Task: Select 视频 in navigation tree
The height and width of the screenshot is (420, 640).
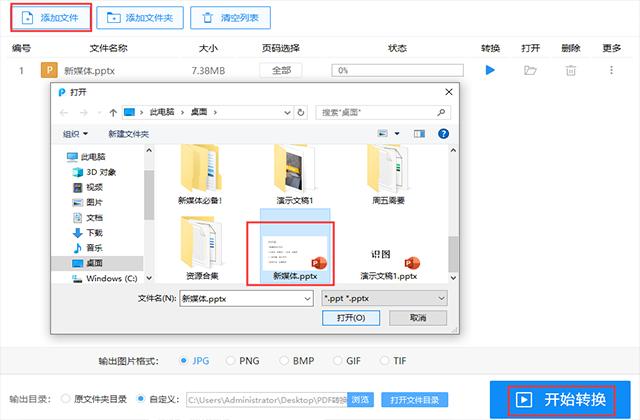Action: pos(88,187)
